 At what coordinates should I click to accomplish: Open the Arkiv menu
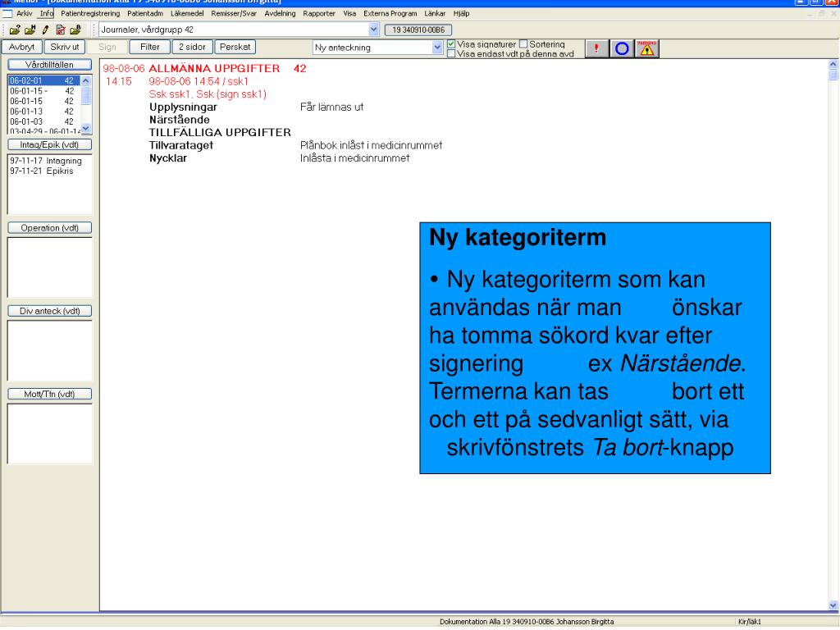tap(24, 13)
